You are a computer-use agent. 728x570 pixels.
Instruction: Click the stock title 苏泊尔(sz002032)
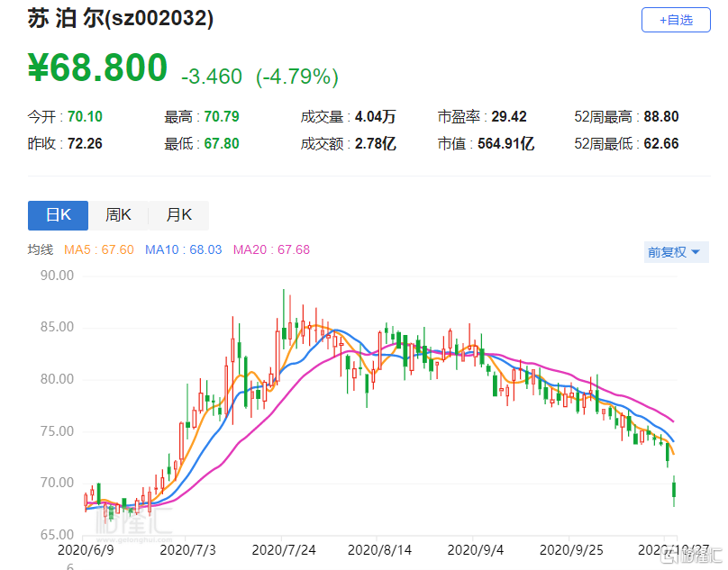tap(121, 19)
